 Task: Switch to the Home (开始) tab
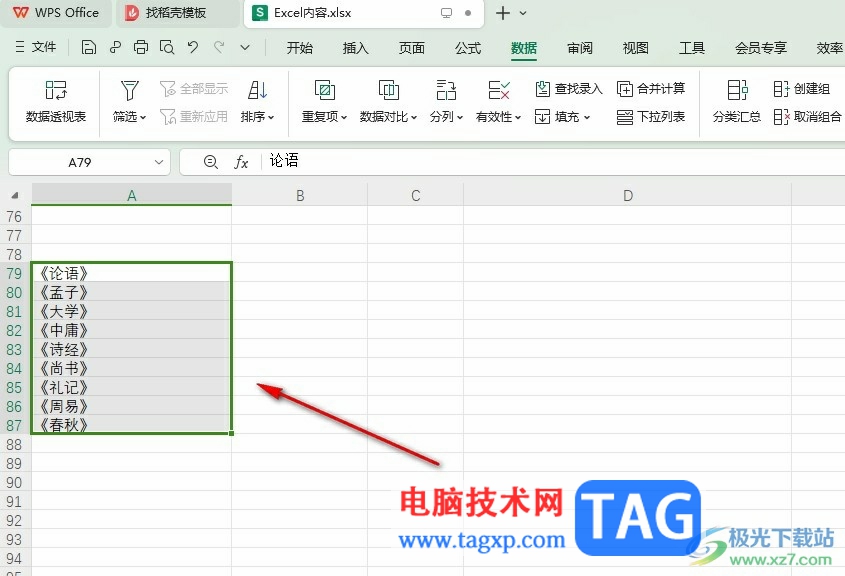pyautogui.click(x=300, y=48)
